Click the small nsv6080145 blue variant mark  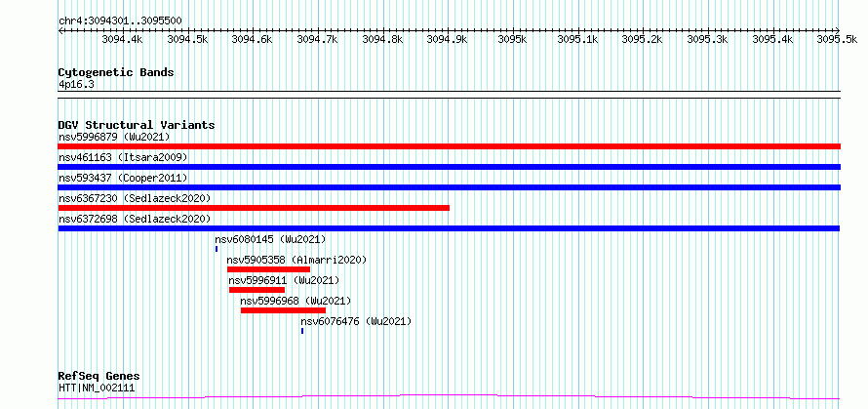217,249
